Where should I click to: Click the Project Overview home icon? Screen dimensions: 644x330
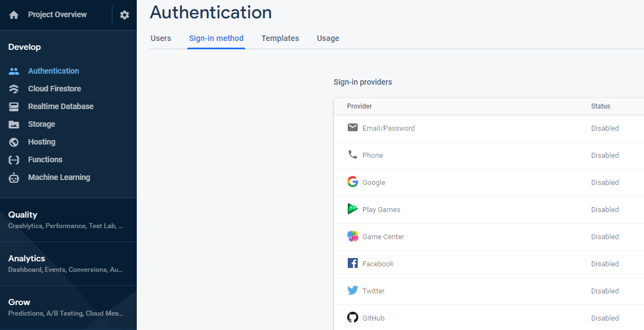point(14,15)
